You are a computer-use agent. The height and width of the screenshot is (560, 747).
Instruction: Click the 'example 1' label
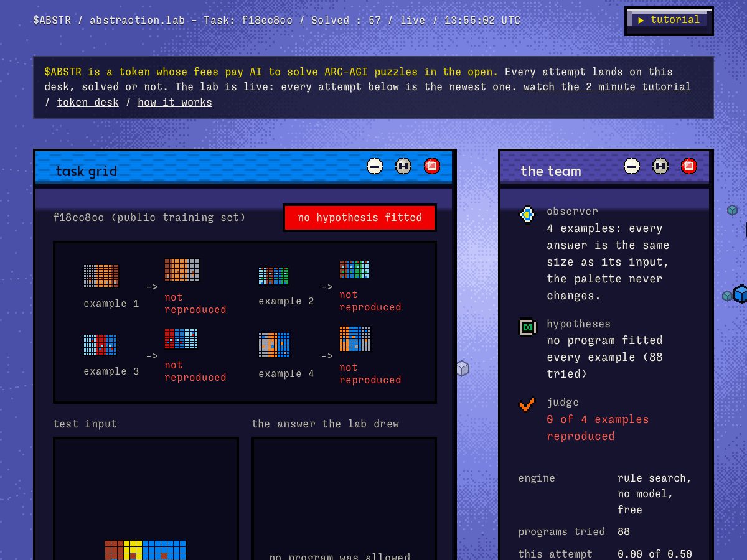pyautogui.click(x=111, y=304)
